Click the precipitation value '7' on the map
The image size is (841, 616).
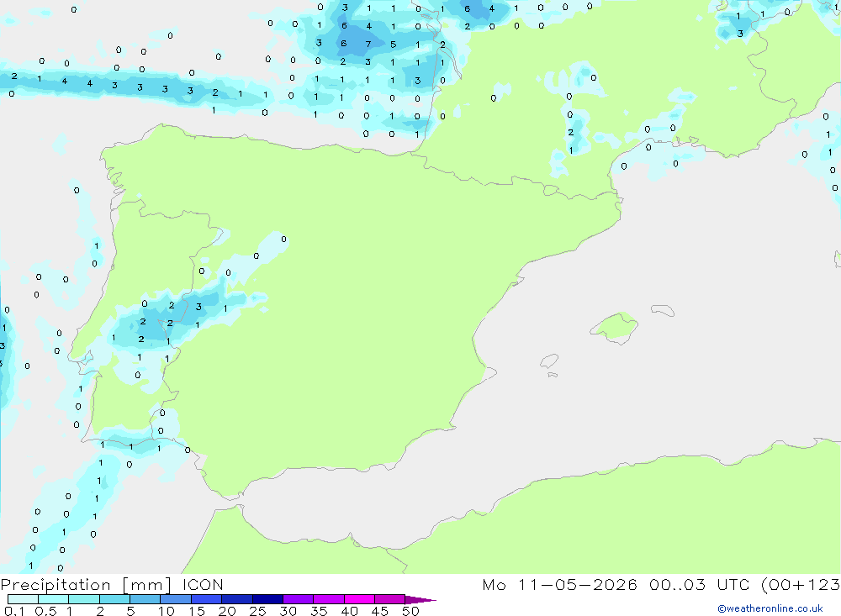click(368, 44)
